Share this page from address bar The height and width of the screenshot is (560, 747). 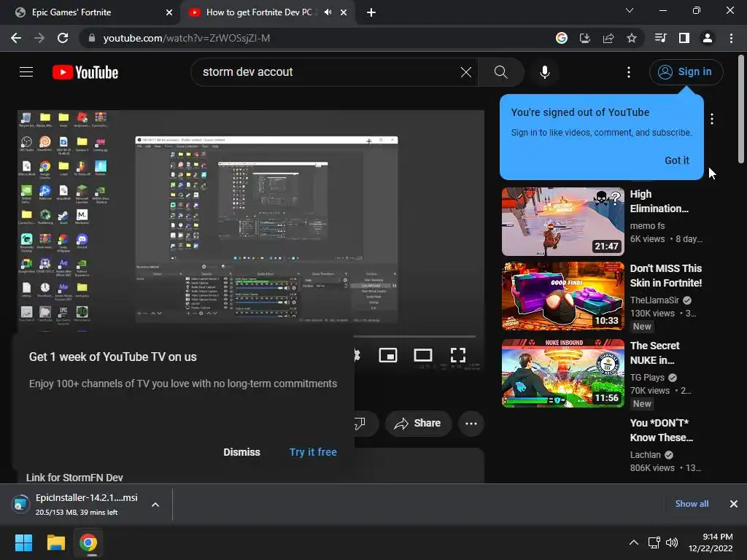click(608, 38)
